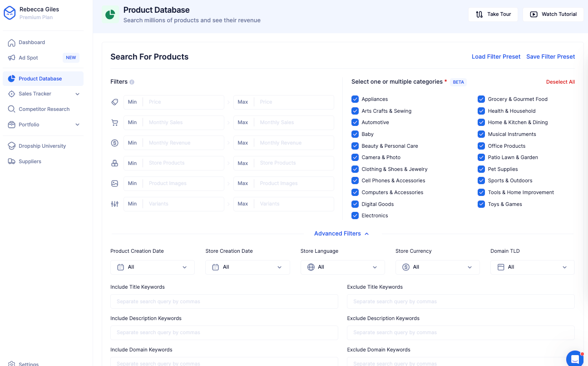Viewport: 588px width, 366px height.
Task: Uncheck Grocery & Gourmet Food
Action: pos(481,99)
